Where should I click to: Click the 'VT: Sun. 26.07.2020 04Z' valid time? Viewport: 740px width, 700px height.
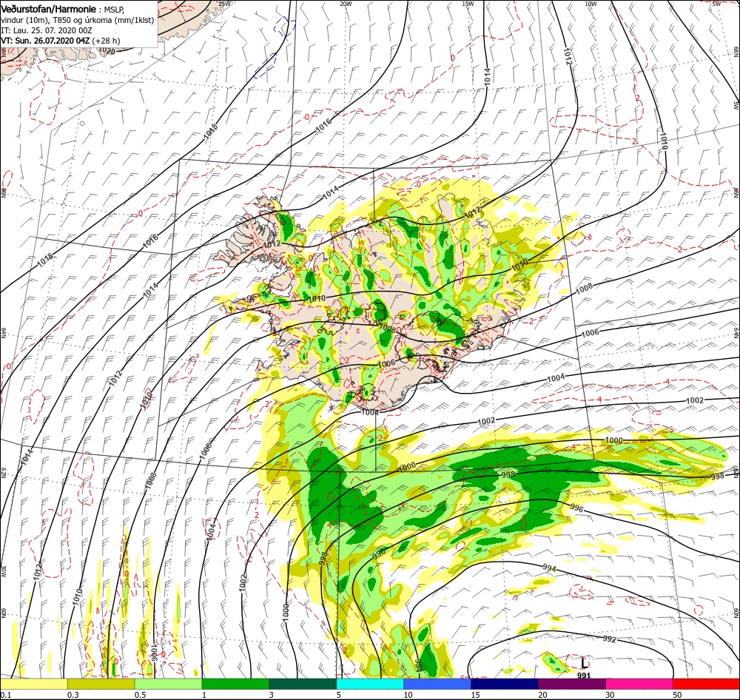[45, 41]
